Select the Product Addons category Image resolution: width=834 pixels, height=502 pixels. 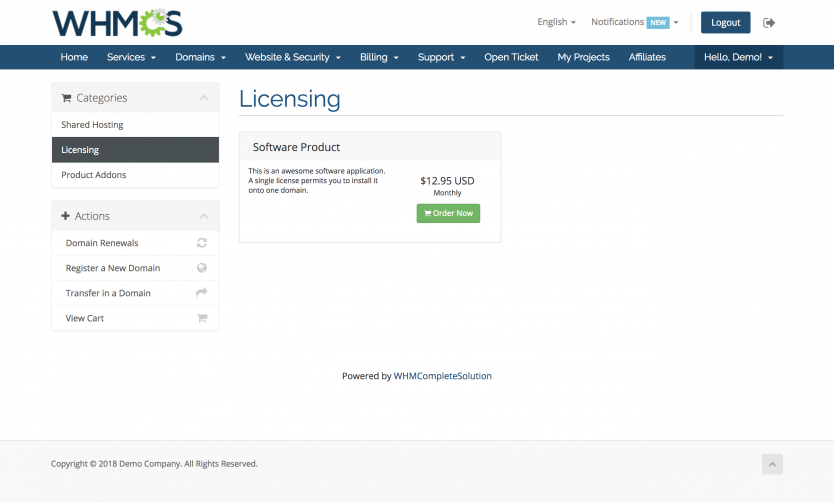coord(135,174)
